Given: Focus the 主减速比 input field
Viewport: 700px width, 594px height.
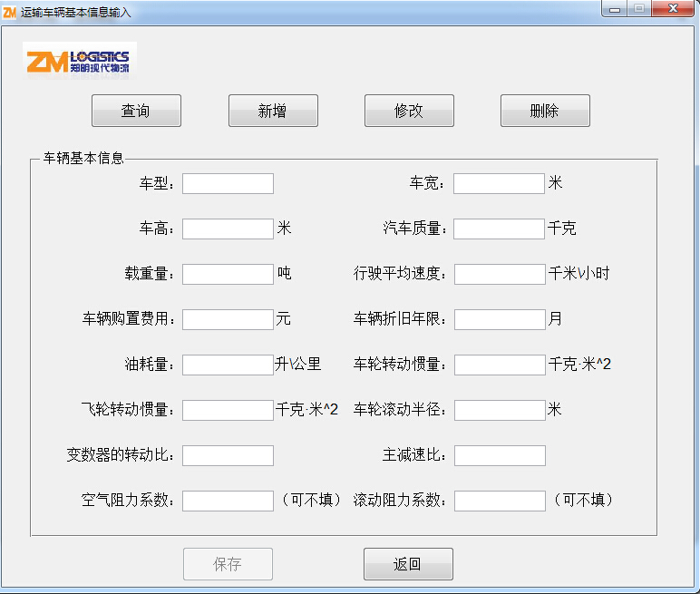Looking at the screenshot, I should 500,455.
